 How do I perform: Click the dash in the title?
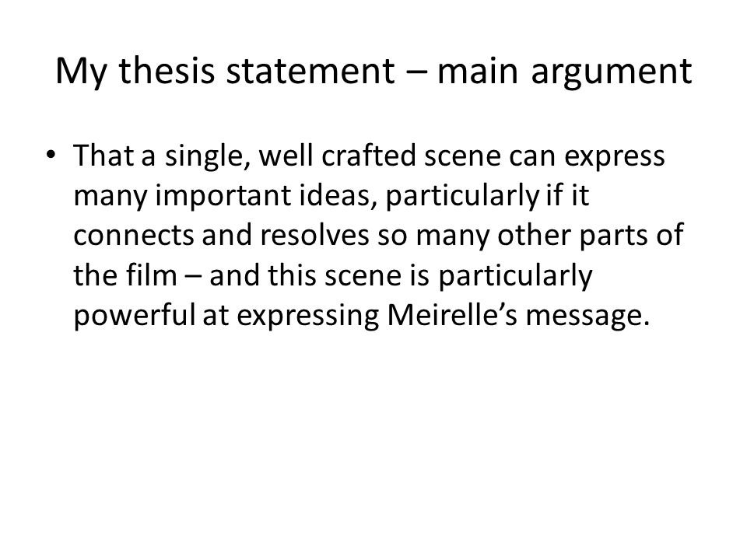(416, 72)
